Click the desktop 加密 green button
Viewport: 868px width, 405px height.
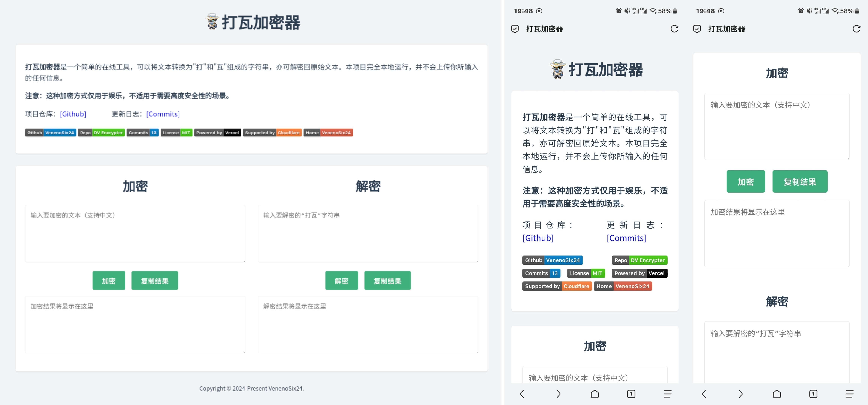[x=108, y=280]
